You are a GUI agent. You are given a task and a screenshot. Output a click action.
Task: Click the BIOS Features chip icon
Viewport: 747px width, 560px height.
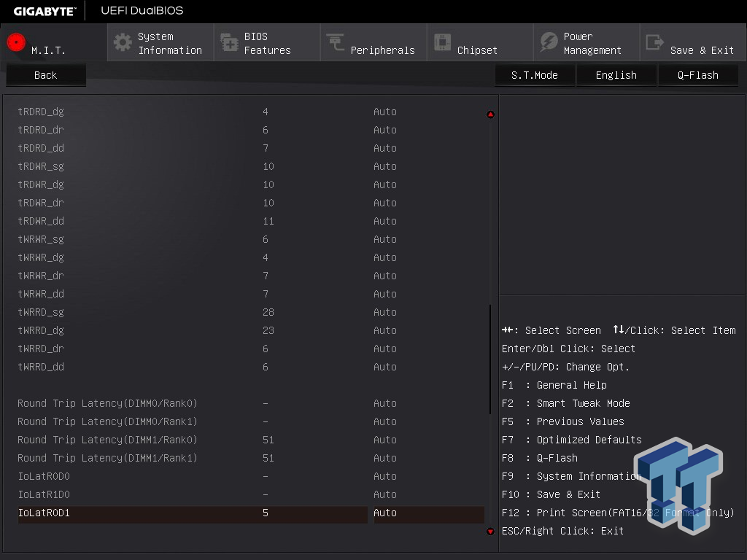(229, 42)
